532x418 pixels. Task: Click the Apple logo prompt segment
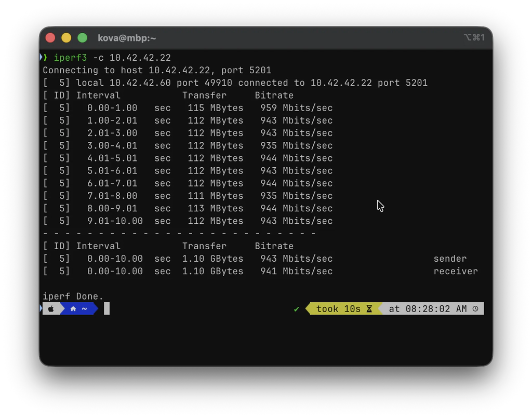pyautogui.click(x=51, y=308)
